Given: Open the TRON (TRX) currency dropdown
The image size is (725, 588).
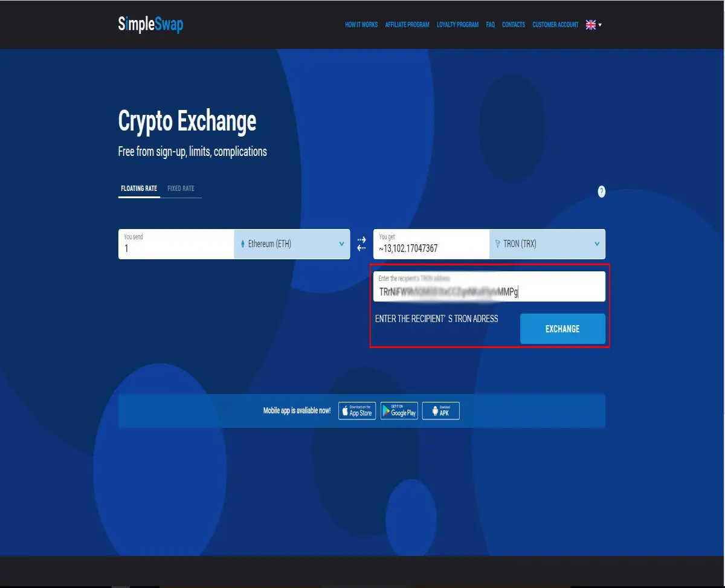Looking at the screenshot, I should click(x=547, y=244).
